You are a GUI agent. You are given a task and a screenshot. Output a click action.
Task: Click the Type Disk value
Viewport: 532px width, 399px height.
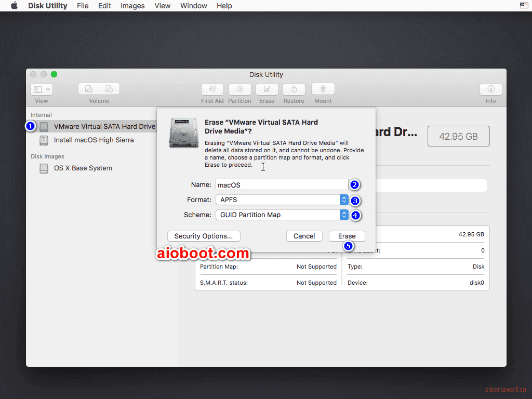[x=478, y=267]
